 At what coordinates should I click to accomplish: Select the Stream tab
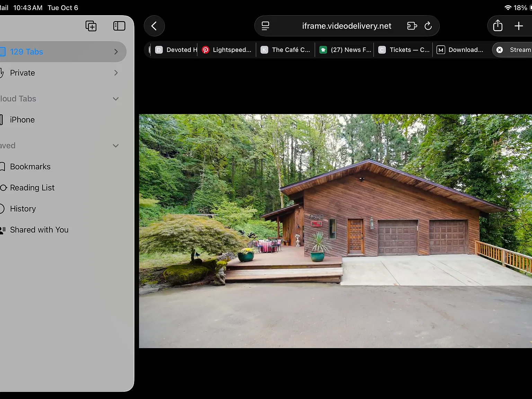513,50
